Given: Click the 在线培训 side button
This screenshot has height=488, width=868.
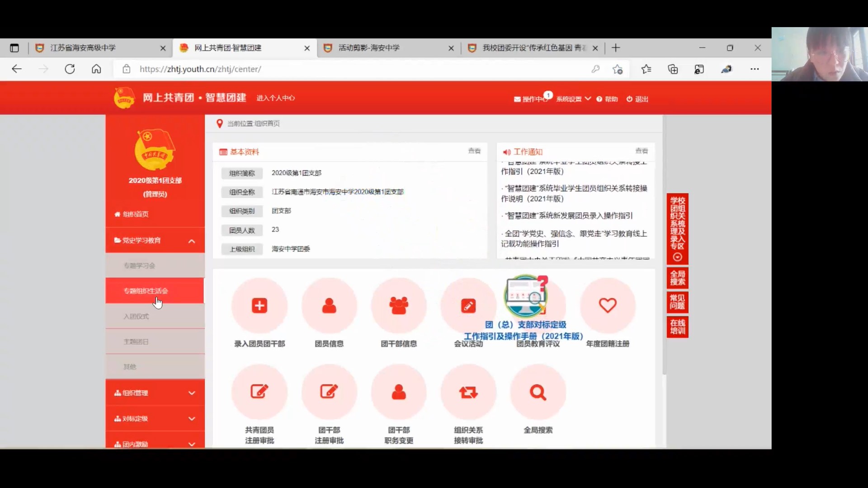Looking at the screenshot, I should (x=677, y=327).
